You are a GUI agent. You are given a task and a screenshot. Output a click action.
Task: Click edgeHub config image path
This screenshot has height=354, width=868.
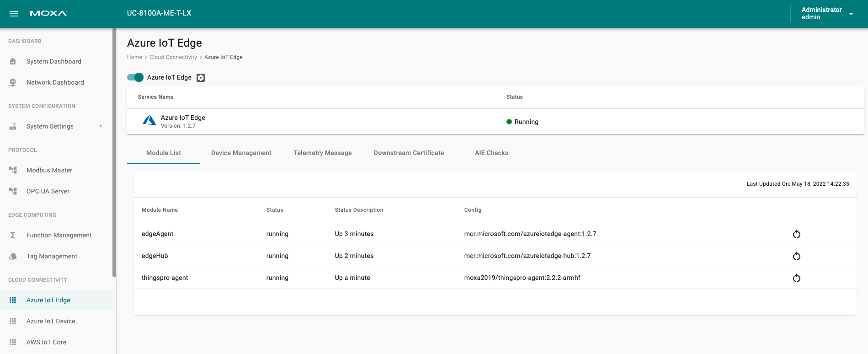pyautogui.click(x=527, y=256)
